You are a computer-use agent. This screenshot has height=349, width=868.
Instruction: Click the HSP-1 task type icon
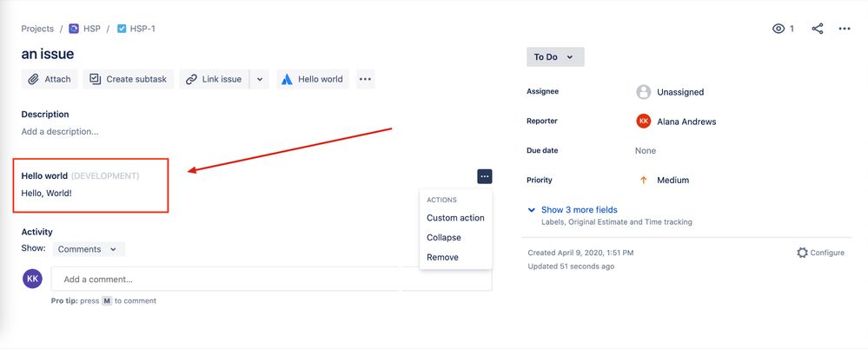122,29
